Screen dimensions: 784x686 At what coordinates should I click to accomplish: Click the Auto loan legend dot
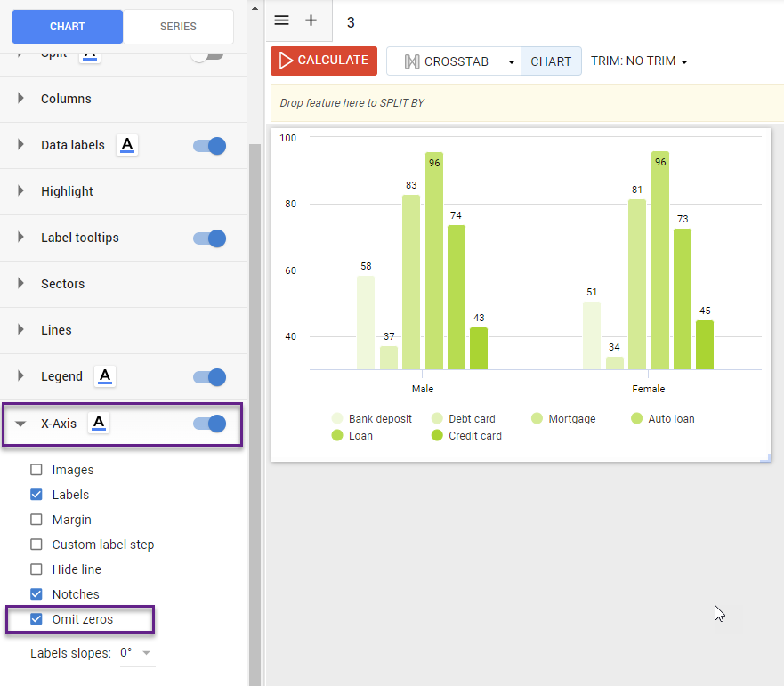636,419
